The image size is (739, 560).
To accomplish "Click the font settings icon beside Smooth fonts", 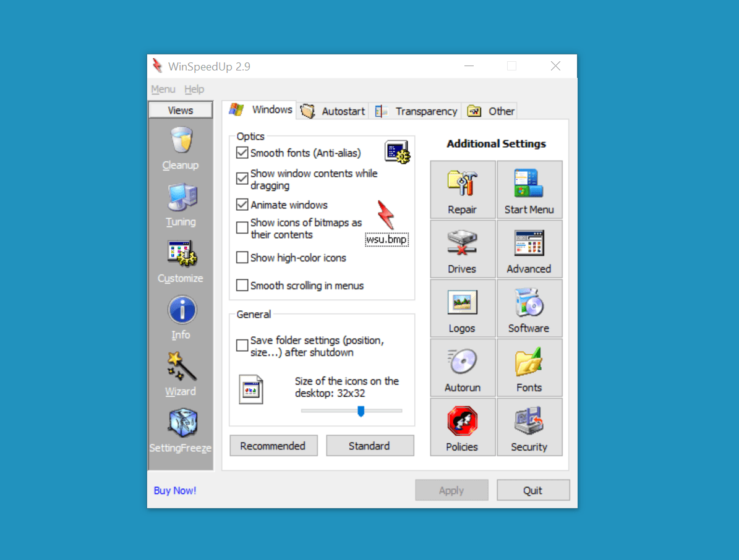I will 397,152.
